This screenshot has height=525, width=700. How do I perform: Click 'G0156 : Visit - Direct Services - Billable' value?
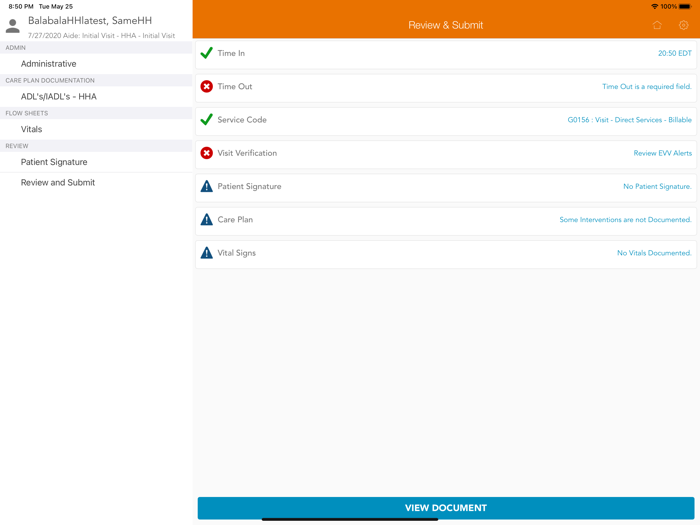[629, 120]
